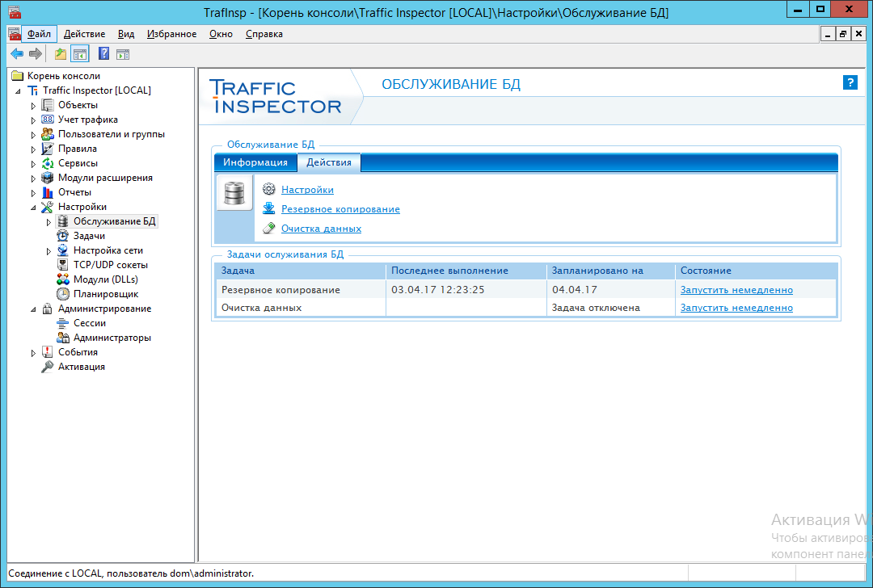Toggle the console tree pane toolbar icon

tap(80, 54)
